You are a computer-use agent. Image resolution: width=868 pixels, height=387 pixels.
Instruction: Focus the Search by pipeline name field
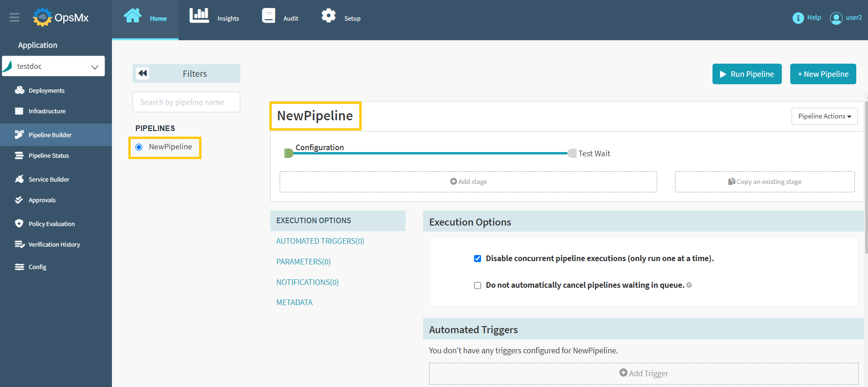186,102
